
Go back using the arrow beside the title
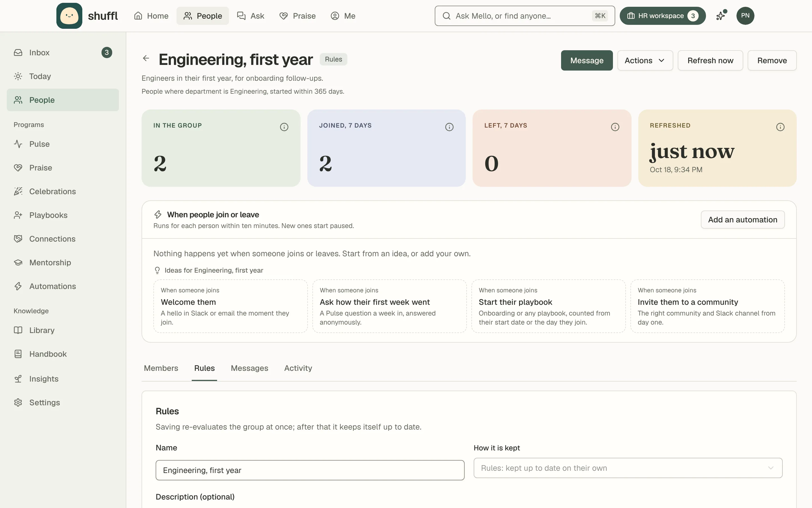(146, 58)
